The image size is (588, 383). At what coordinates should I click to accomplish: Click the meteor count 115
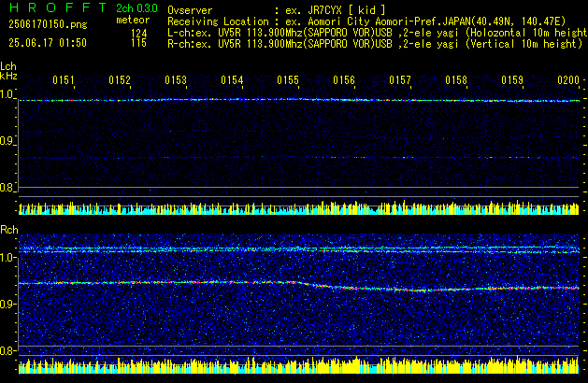click(x=138, y=43)
